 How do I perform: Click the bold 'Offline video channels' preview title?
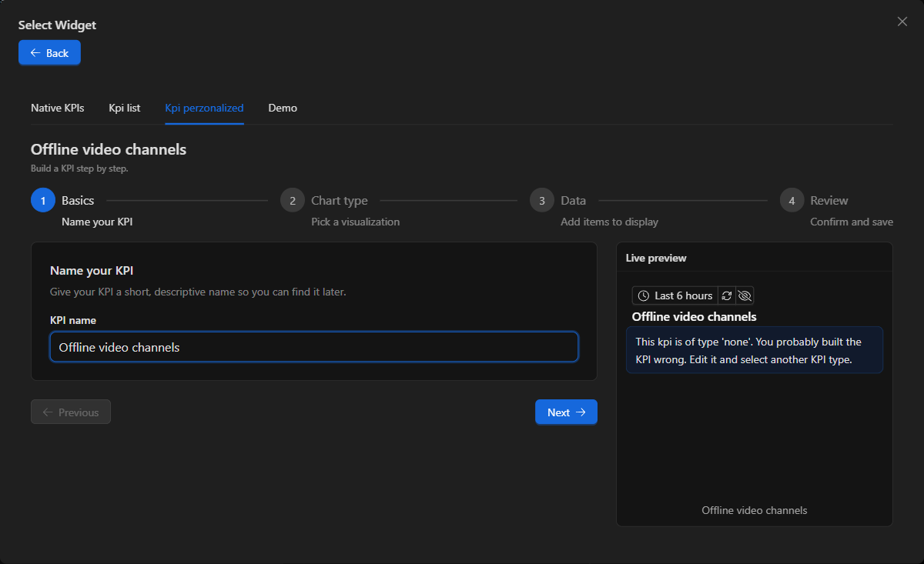[x=694, y=316]
